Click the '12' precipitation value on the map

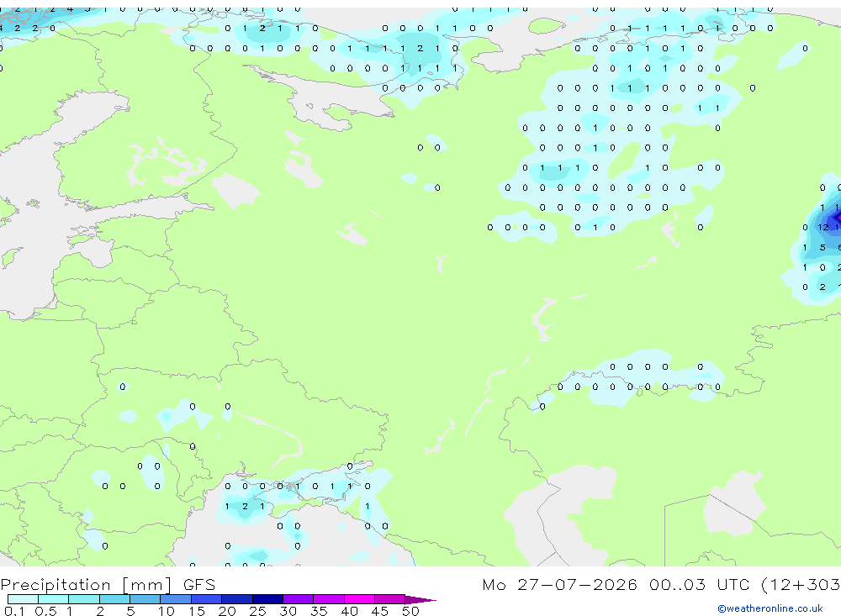[822, 227]
